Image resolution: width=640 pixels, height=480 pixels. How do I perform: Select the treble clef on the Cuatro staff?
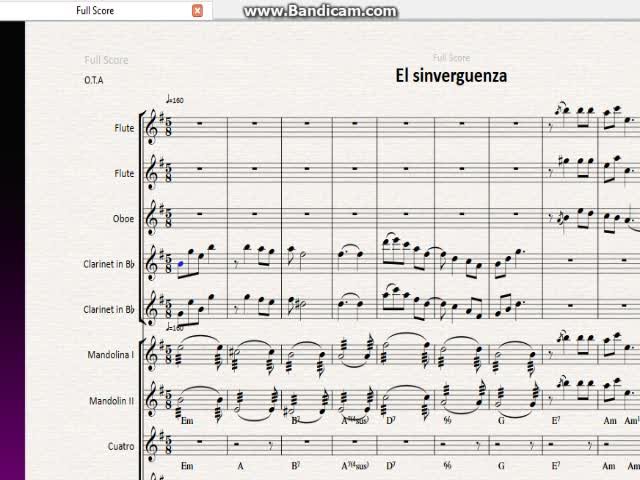point(152,445)
